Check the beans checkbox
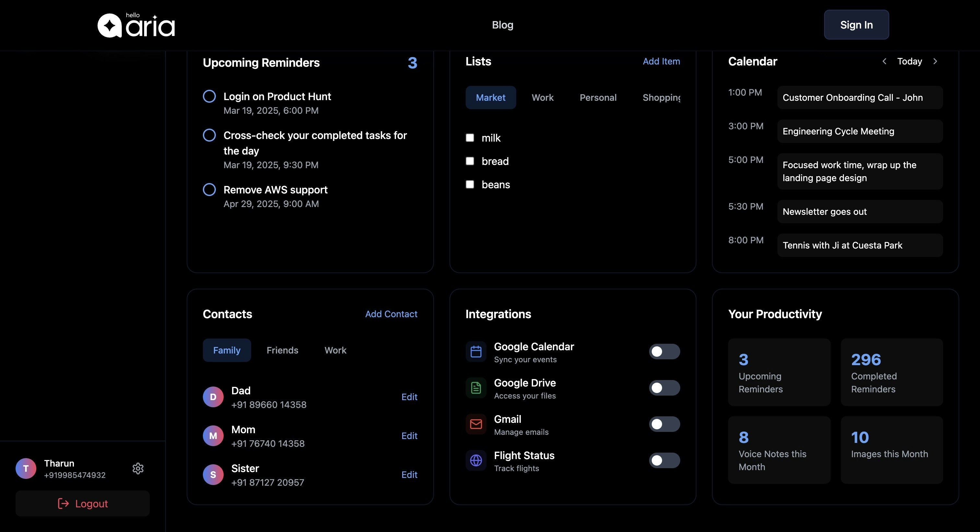Viewport: 980px width, 532px height. tap(470, 184)
